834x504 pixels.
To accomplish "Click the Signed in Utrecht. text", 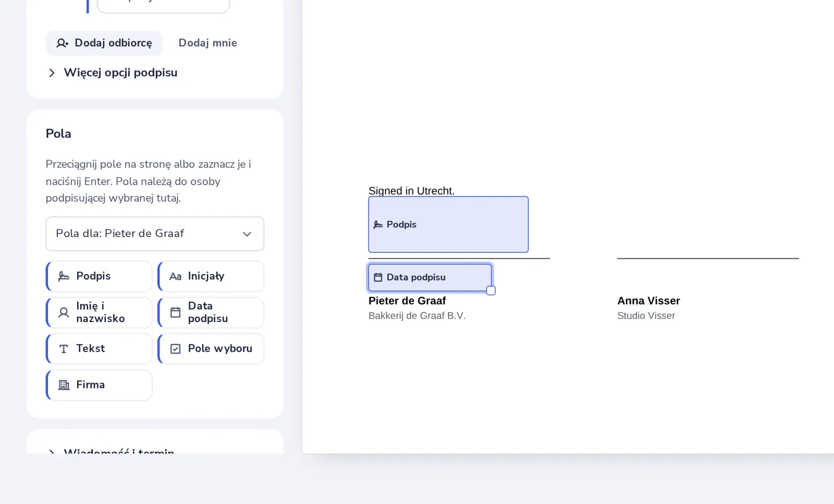I will click(x=411, y=191).
